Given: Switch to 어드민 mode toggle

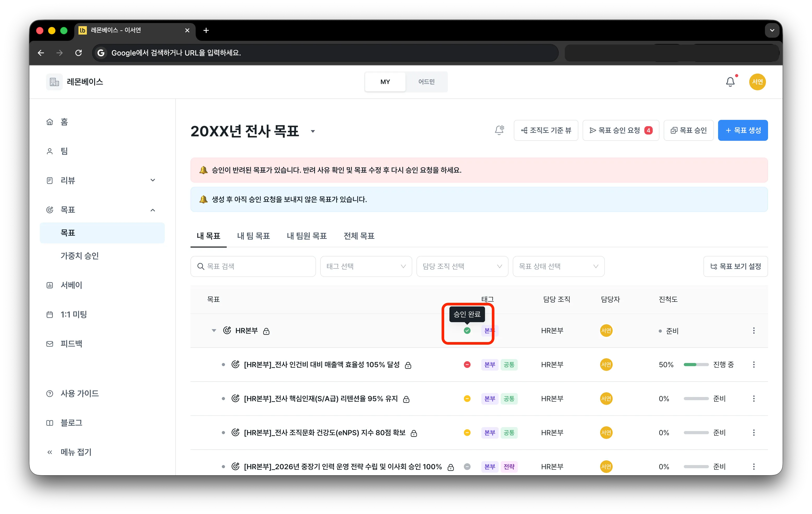Looking at the screenshot, I should click(427, 82).
